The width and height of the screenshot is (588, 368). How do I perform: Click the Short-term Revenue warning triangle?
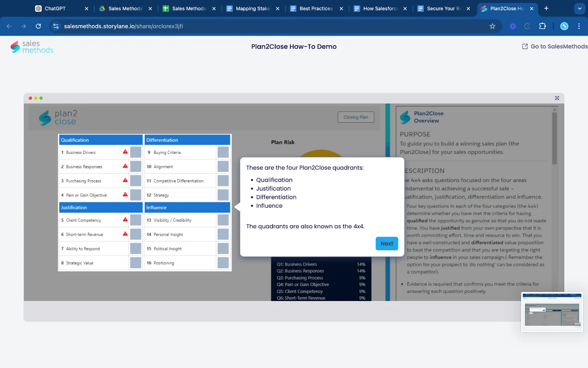click(x=125, y=234)
